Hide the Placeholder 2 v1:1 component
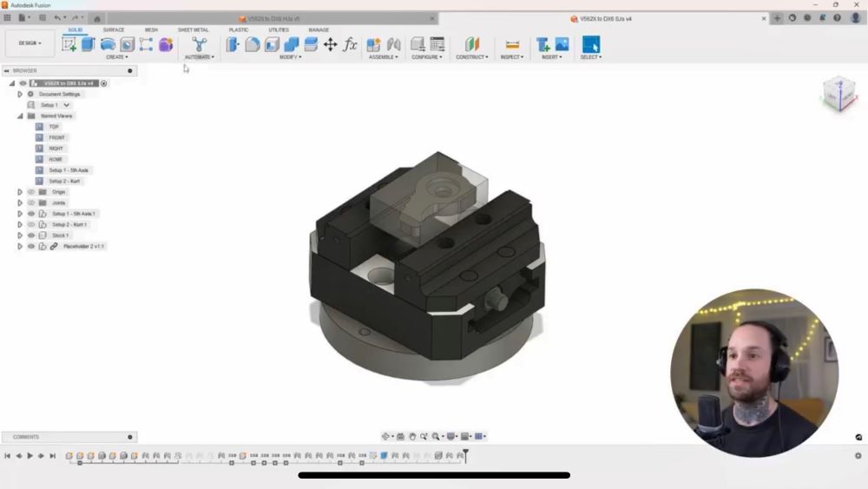 [x=31, y=247]
